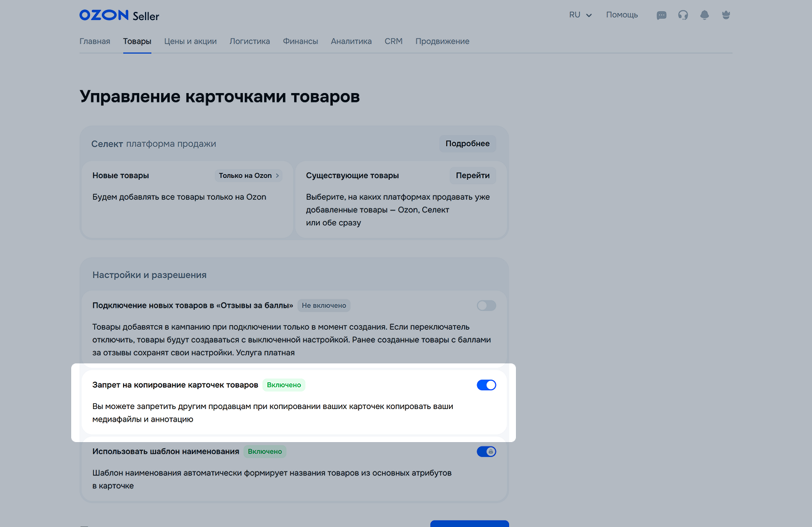Switch to the Главная tab

[95, 41]
